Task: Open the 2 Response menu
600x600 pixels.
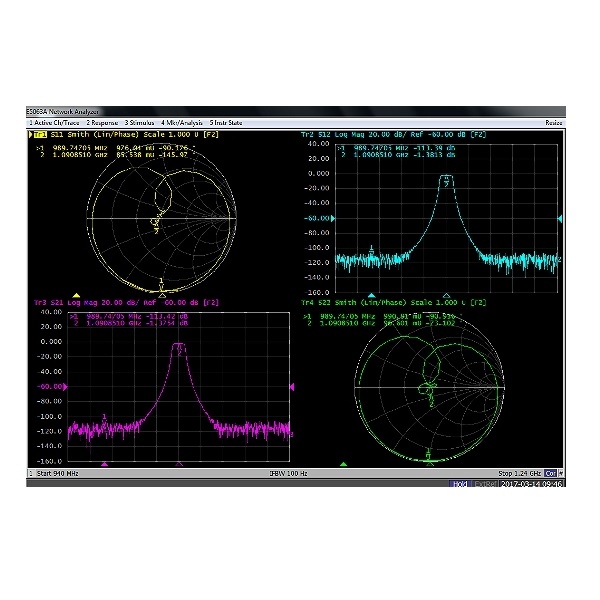Action: [102, 123]
